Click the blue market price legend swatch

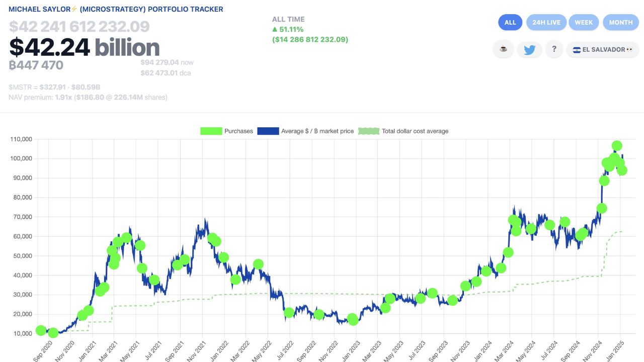[268, 131]
